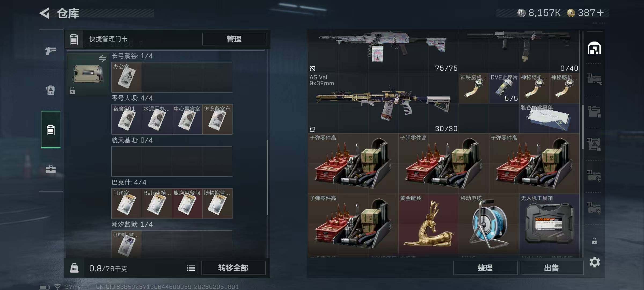Select the 宿舍201 keycard
The width and height of the screenshot is (644, 290).
click(x=127, y=119)
